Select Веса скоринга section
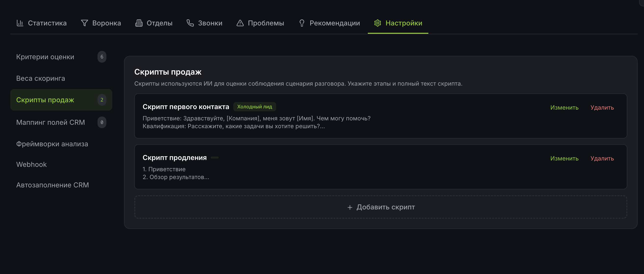 click(41, 78)
